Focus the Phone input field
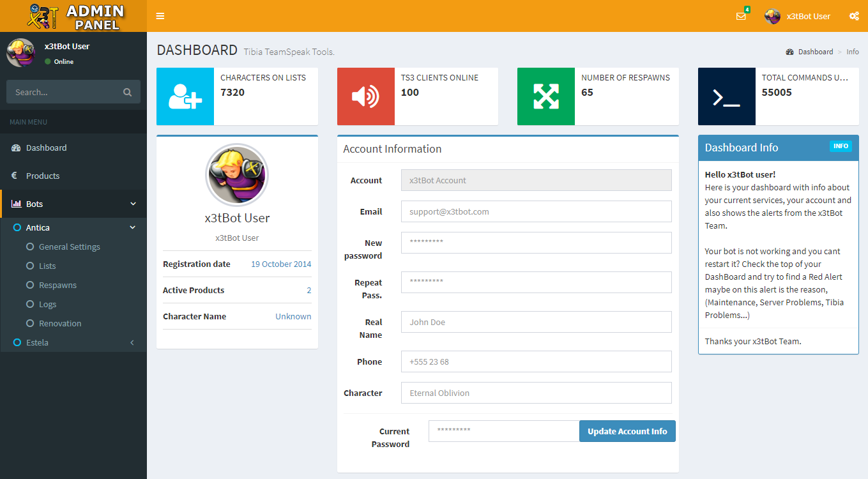This screenshot has width=868, height=479. click(x=537, y=361)
